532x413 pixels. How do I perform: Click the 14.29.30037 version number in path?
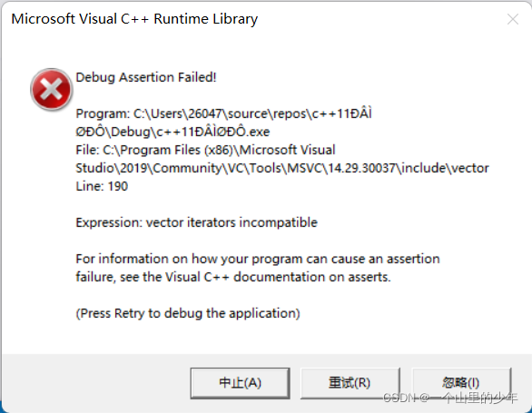361,168
